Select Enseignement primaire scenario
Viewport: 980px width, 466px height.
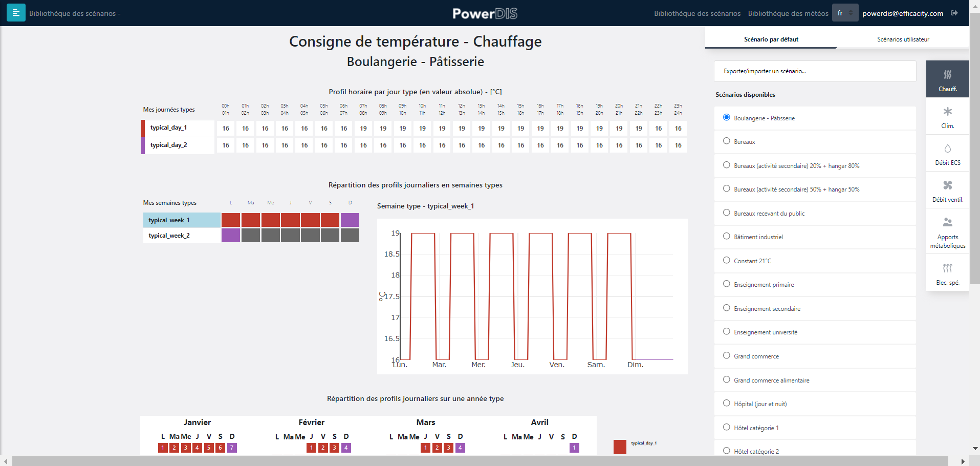(726, 284)
